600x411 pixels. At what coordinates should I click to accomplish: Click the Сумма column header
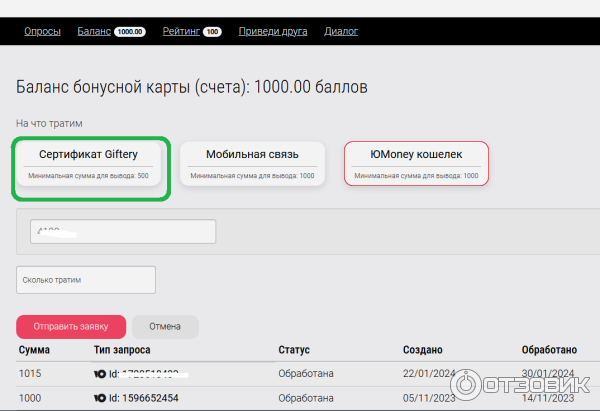[34, 350]
